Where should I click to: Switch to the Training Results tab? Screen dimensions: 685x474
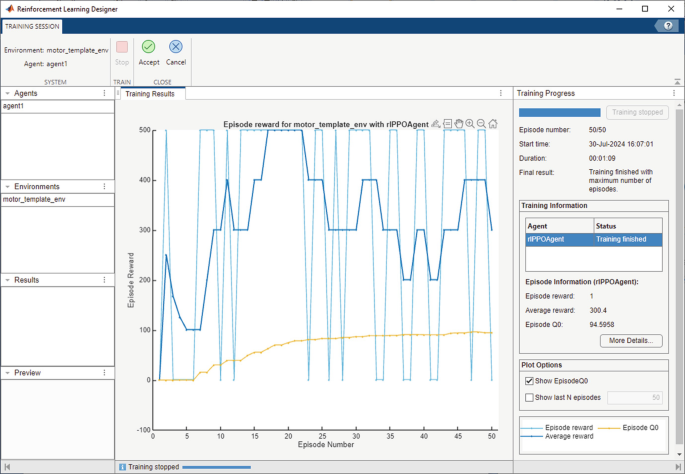coord(150,94)
